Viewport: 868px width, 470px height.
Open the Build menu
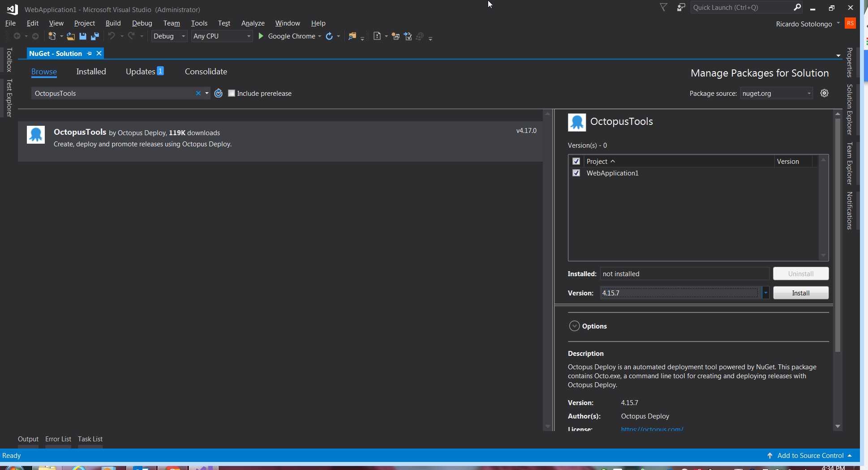(x=113, y=23)
